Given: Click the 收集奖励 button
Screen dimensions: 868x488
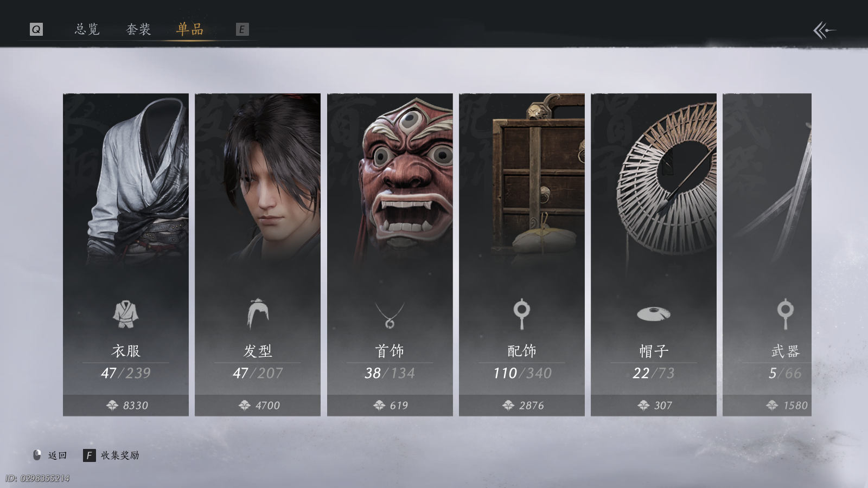Looking at the screenshot, I should [111, 455].
